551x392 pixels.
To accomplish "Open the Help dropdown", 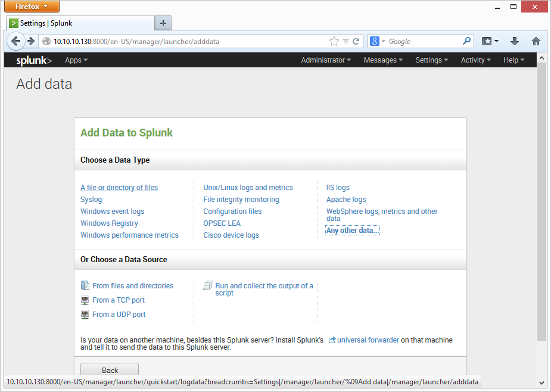I will click(513, 60).
